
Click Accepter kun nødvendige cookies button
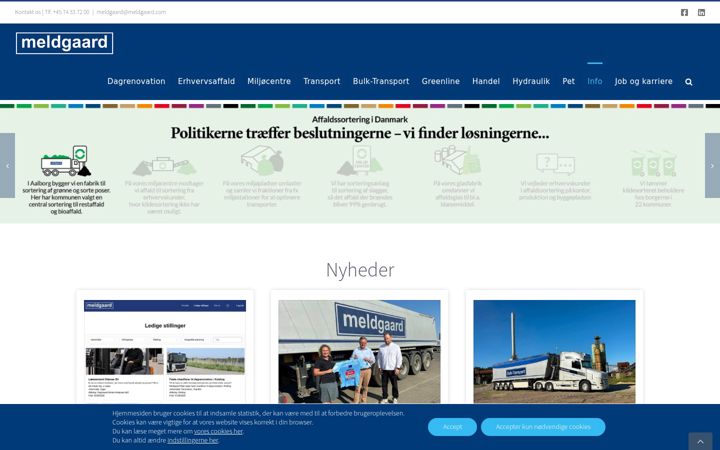(x=543, y=427)
